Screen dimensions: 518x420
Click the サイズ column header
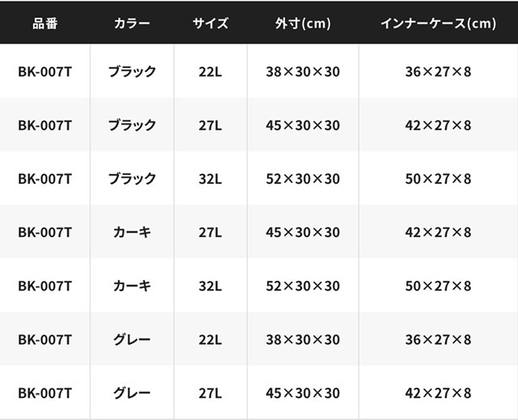pyautogui.click(x=210, y=23)
